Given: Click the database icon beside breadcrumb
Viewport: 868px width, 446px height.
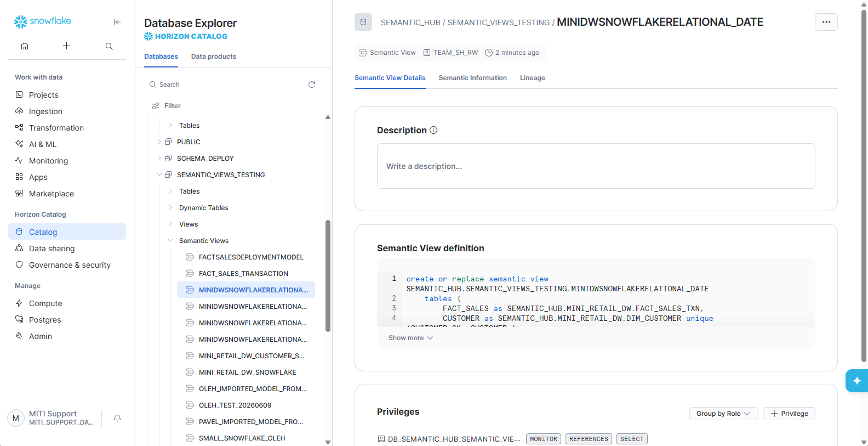Looking at the screenshot, I should click(x=363, y=22).
